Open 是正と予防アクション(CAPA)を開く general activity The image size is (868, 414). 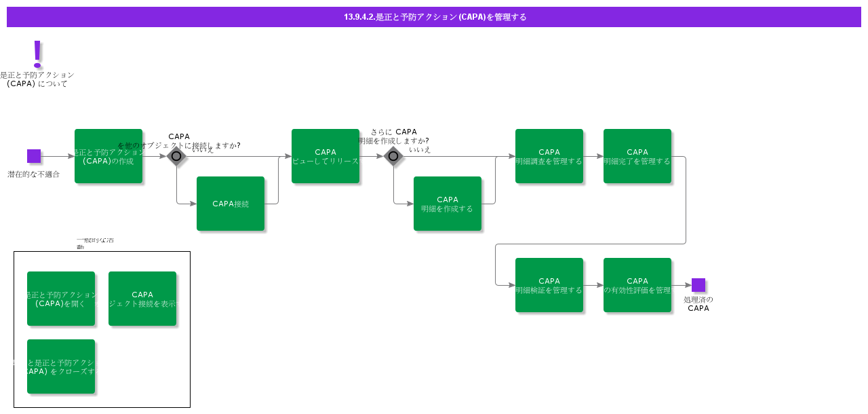pyautogui.click(x=61, y=299)
